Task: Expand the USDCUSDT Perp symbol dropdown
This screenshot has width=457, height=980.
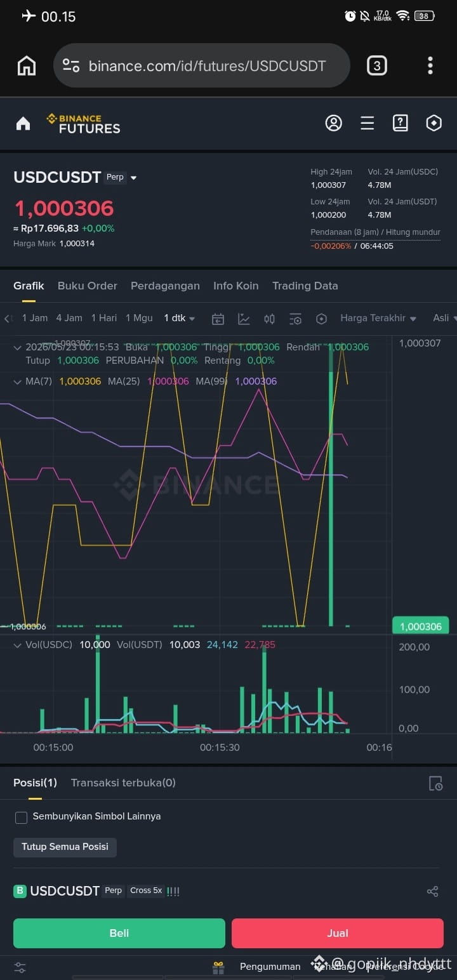Action: 133,178
